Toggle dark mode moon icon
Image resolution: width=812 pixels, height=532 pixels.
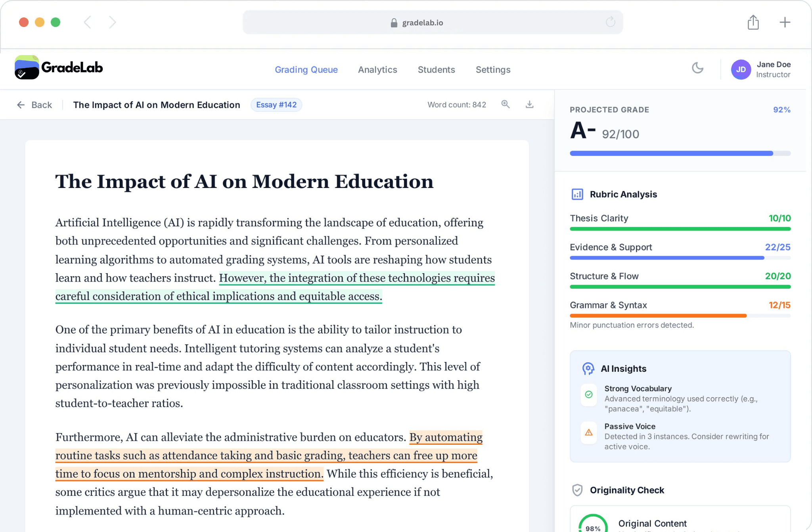tap(697, 68)
